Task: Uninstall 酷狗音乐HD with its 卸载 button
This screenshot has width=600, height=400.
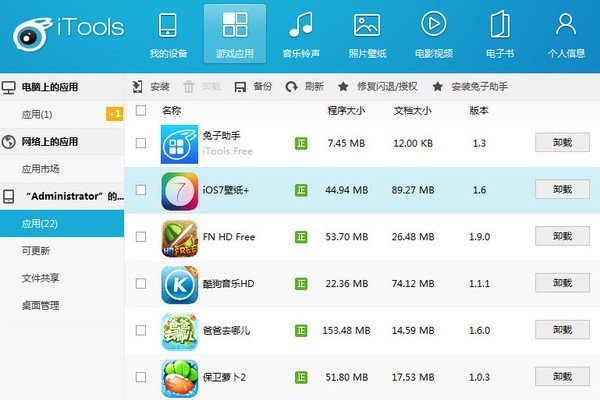Action: tap(562, 282)
